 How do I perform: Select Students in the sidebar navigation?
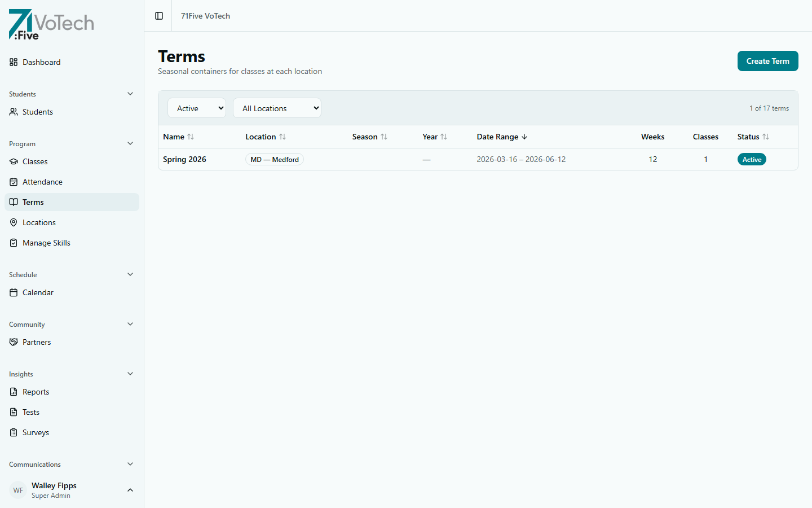click(37, 111)
